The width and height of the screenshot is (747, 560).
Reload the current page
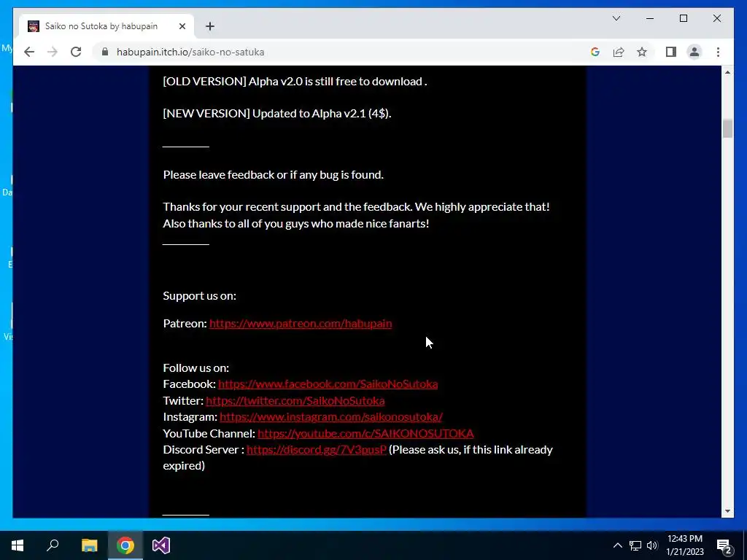[x=76, y=52]
